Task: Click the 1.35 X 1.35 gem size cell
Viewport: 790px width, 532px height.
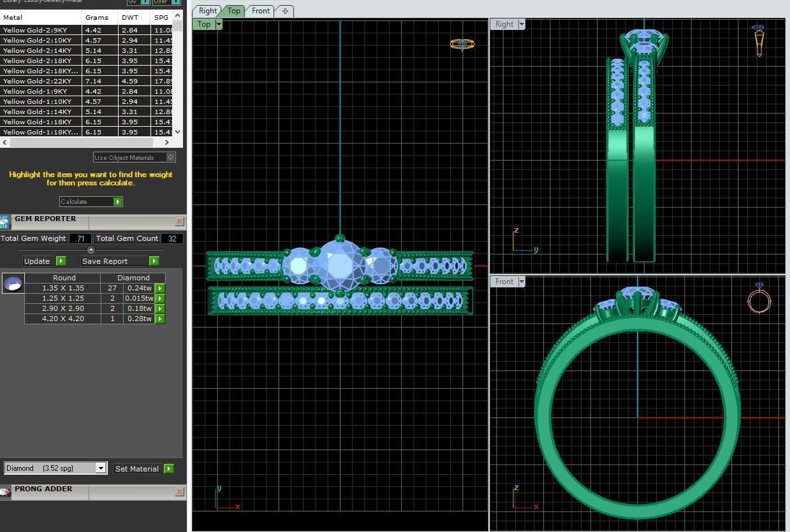Action: pos(62,288)
